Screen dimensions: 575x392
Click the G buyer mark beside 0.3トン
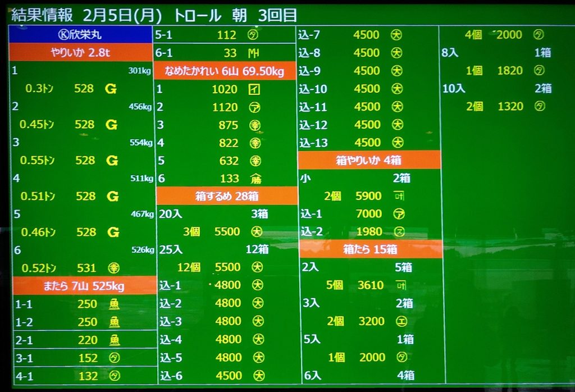point(111,89)
